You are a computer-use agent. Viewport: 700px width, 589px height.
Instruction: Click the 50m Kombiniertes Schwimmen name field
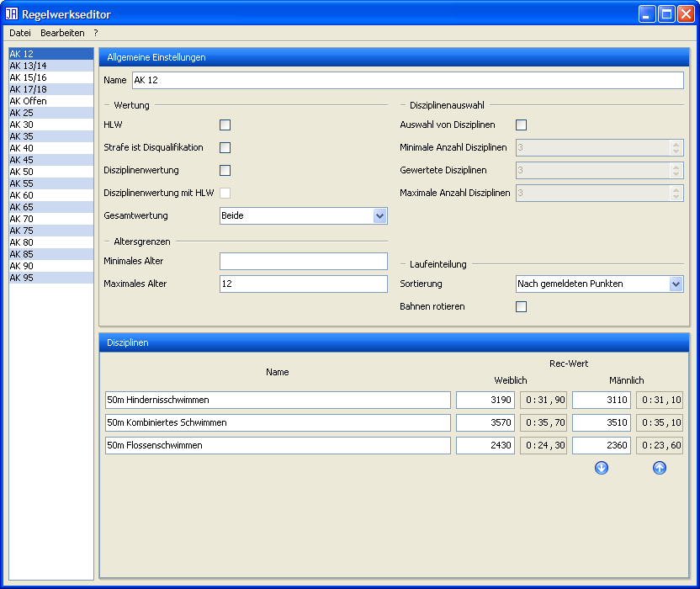278,423
